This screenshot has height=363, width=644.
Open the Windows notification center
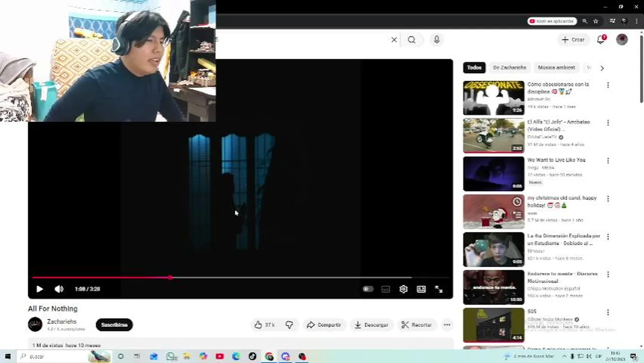(x=633, y=356)
